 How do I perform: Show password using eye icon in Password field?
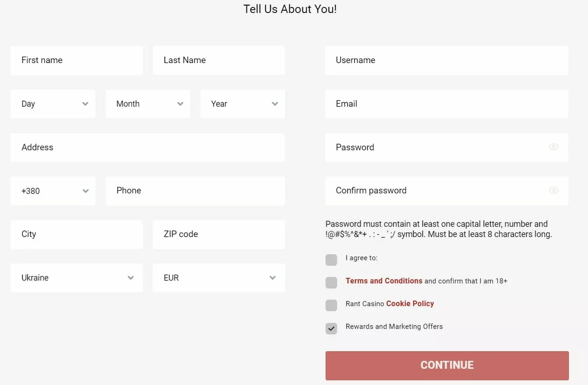(x=554, y=147)
